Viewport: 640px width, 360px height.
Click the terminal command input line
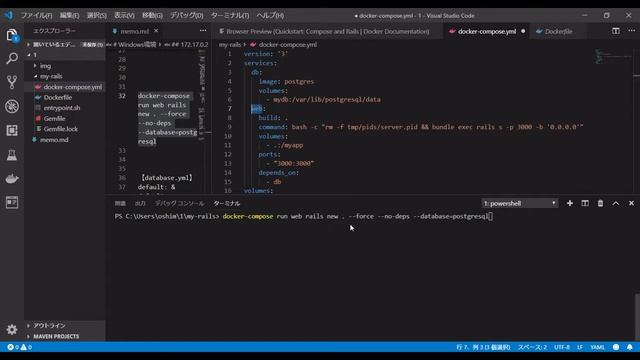[x=304, y=216]
